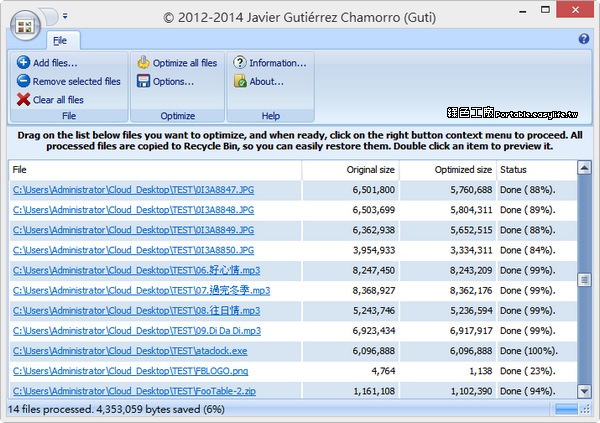
Task: Choose Clear all files label
Action: [58, 100]
